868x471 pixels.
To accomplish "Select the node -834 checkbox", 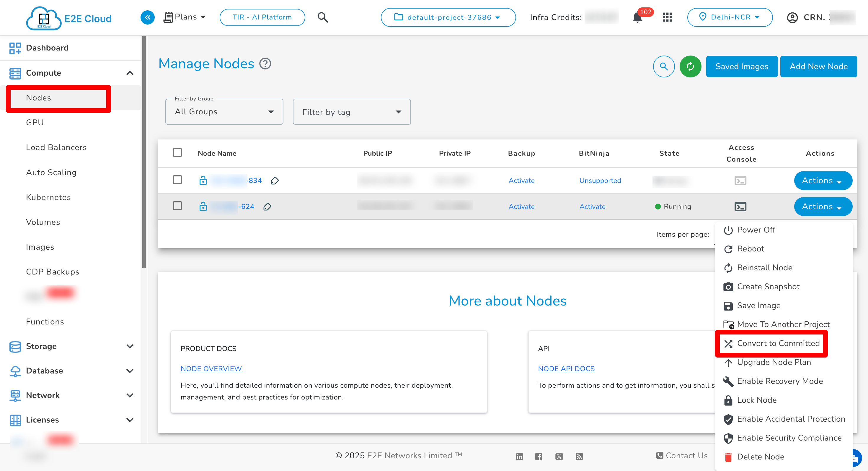I will tap(177, 180).
